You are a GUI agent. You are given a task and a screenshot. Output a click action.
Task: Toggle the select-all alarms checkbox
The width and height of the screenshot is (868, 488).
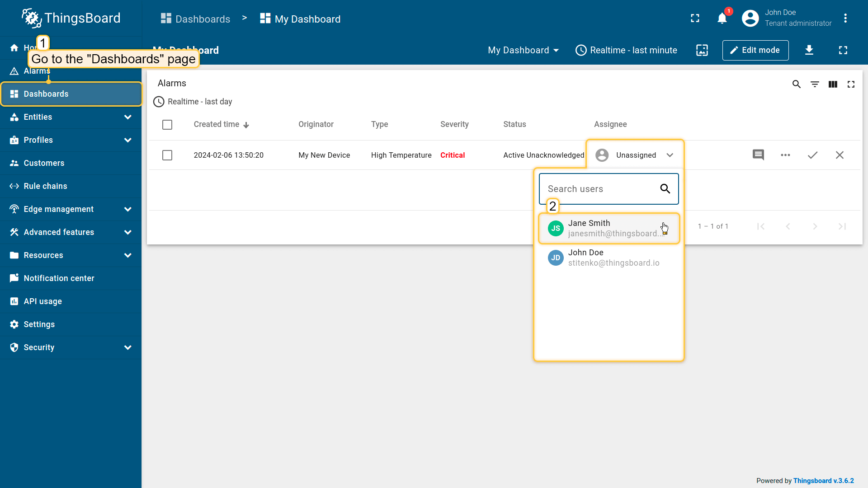click(167, 125)
